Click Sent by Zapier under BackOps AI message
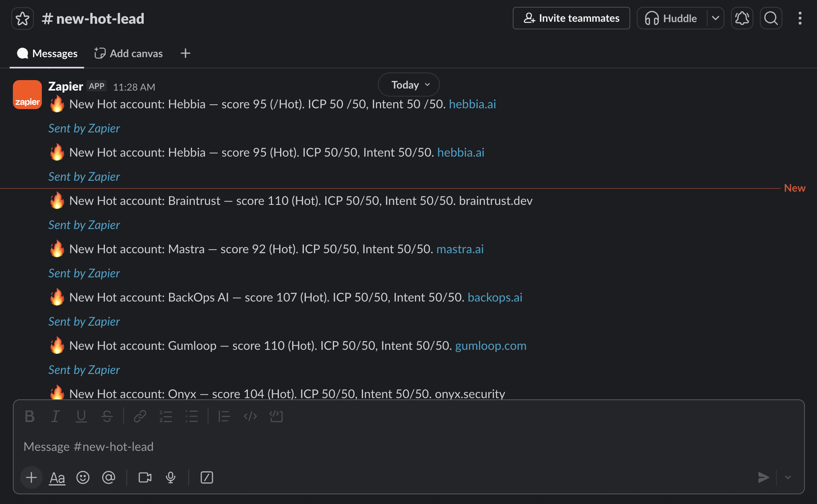Viewport: 817px width, 504px height. [x=84, y=321]
